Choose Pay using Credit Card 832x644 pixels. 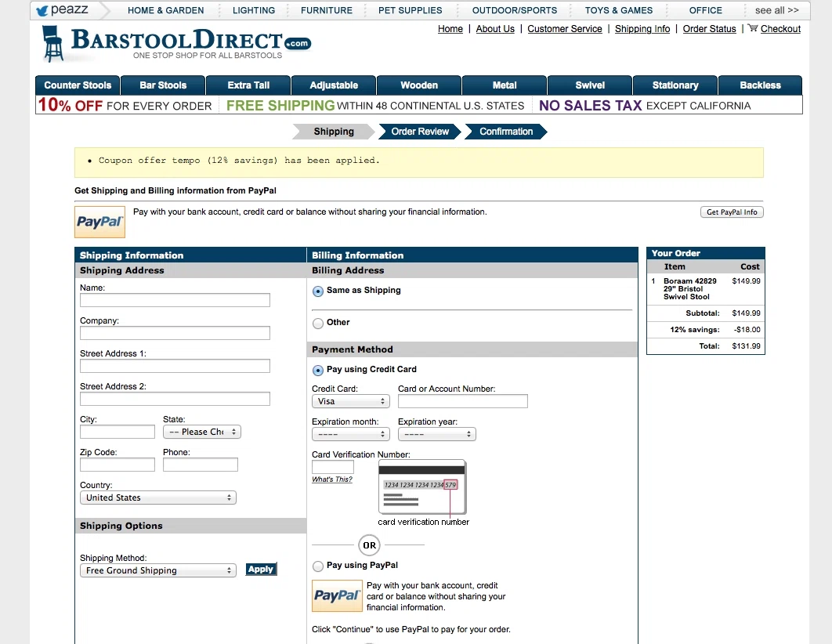(x=318, y=371)
